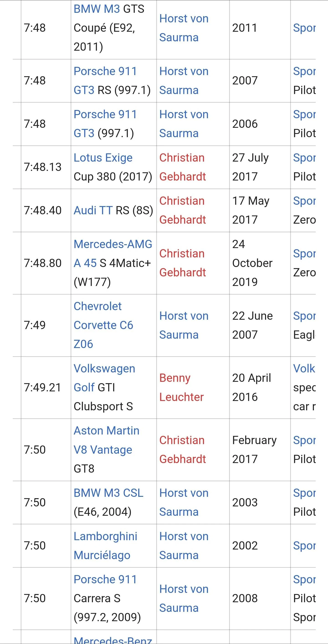Open the Audi TT link
The image size is (328, 644).
[x=93, y=210]
